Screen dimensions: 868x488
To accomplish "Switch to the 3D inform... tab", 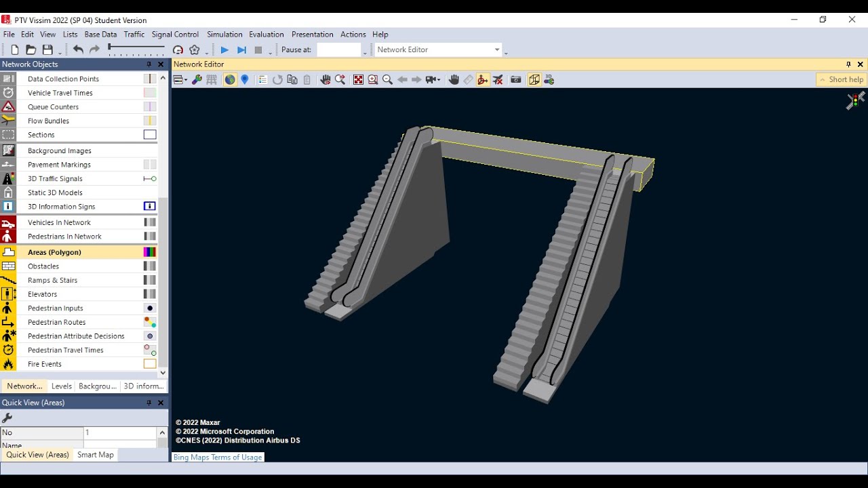I will pos(144,386).
